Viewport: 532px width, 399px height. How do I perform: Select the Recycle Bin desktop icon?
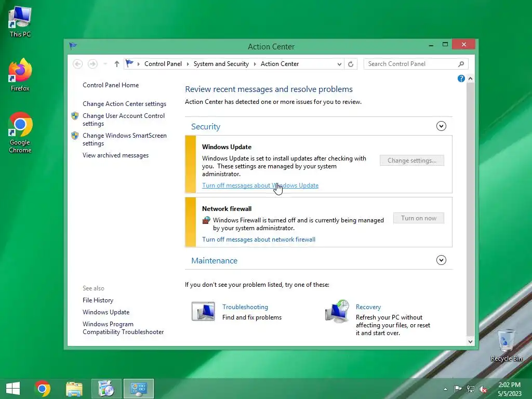click(x=506, y=345)
